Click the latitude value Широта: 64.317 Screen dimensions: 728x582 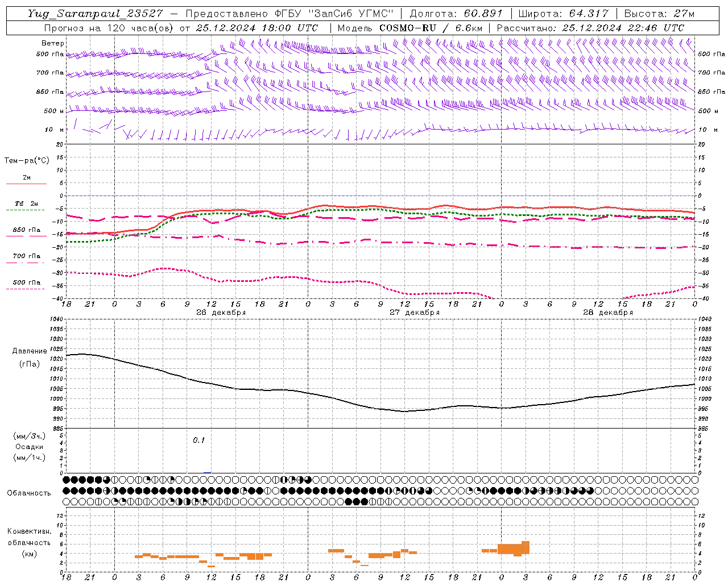pyautogui.click(x=563, y=14)
